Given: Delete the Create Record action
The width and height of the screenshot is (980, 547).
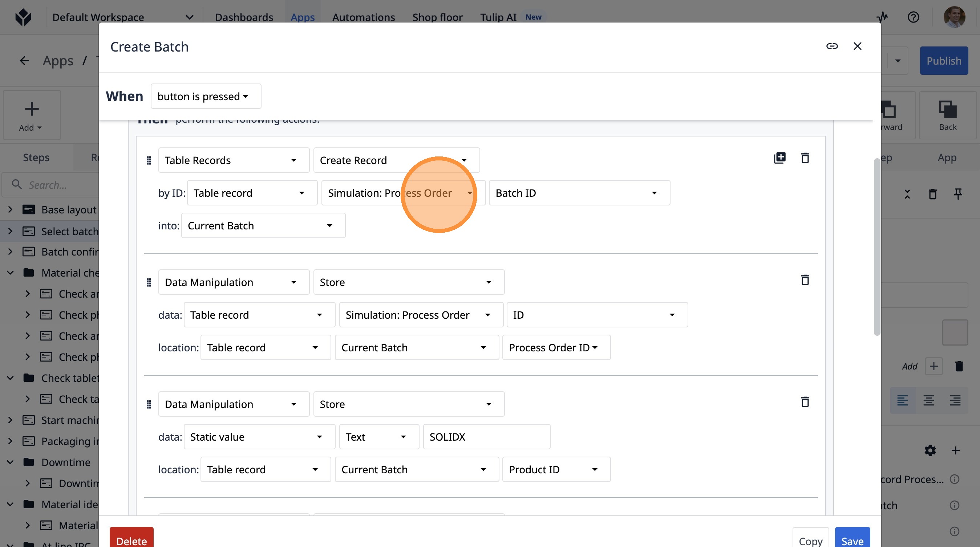Looking at the screenshot, I should [805, 158].
